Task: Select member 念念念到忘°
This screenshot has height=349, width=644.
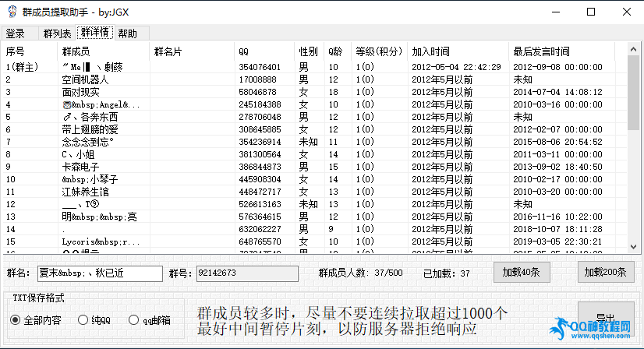Action: tap(87, 142)
